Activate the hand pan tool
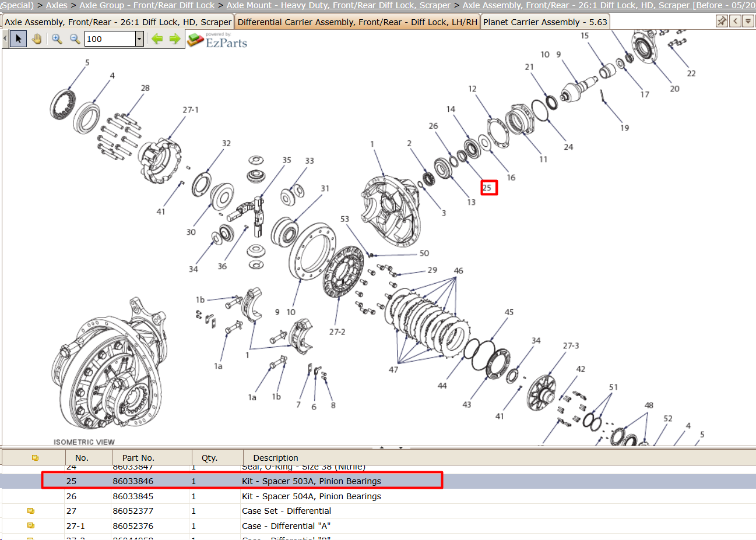Viewport: 756px width, 540px height. (37, 39)
